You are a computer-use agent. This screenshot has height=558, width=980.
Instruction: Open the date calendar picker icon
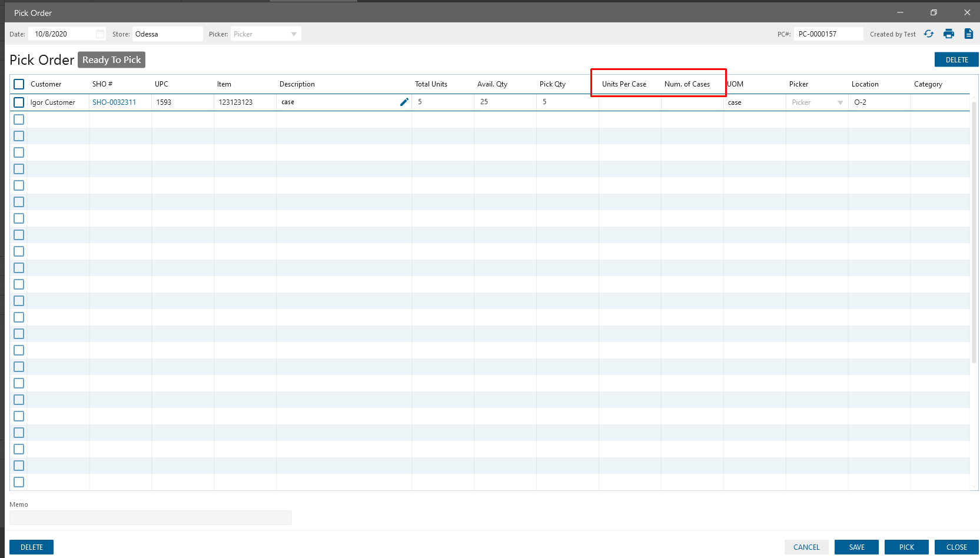(100, 34)
